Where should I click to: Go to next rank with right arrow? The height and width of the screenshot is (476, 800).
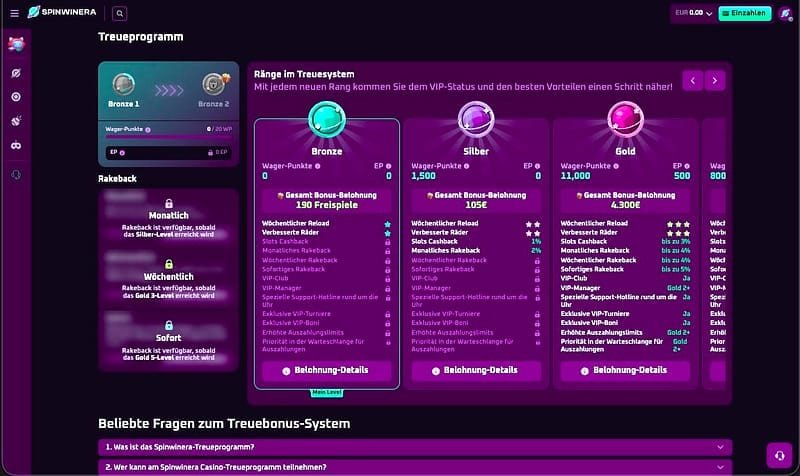tap(714, 80)
